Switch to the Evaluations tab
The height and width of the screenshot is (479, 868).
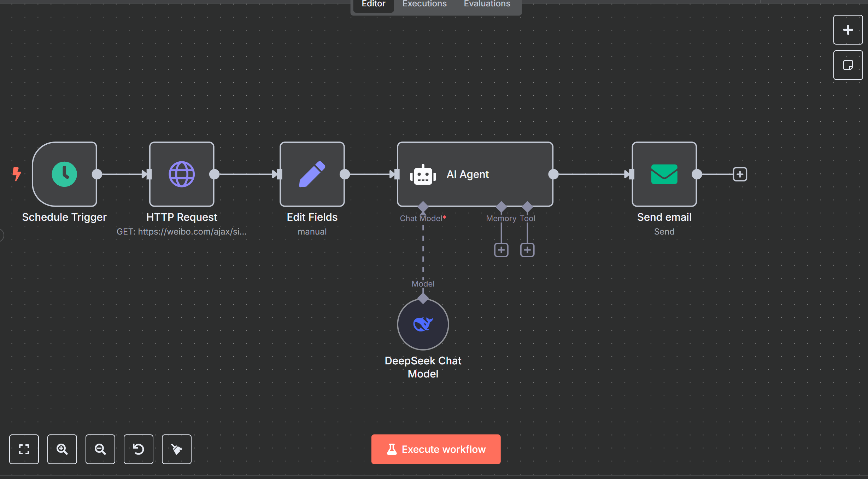point(487,4)
